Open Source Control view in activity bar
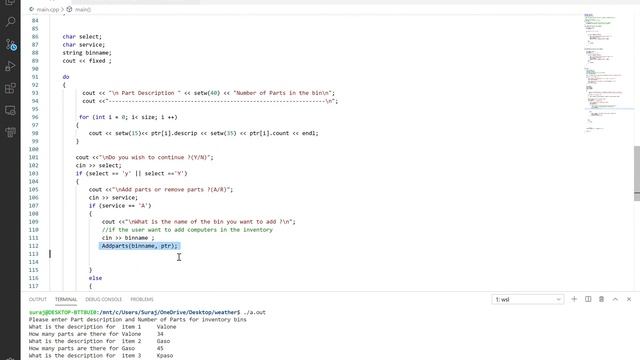 pos(10,44)
